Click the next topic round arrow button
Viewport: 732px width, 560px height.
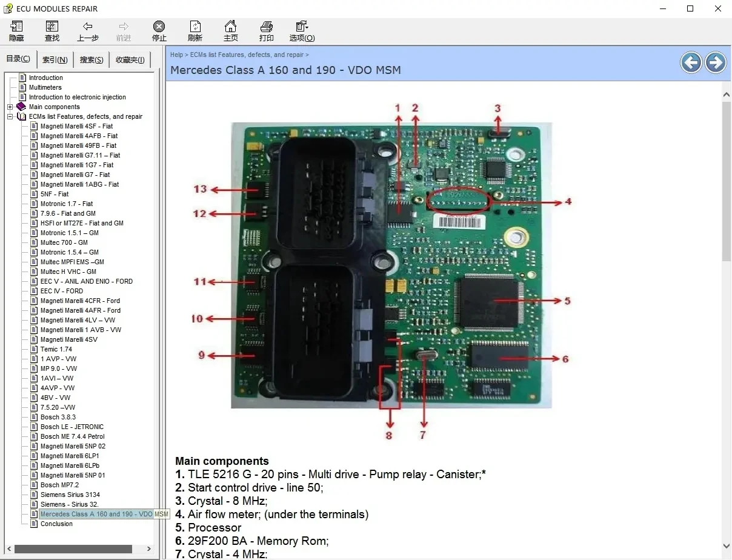(x=716, y=62)
